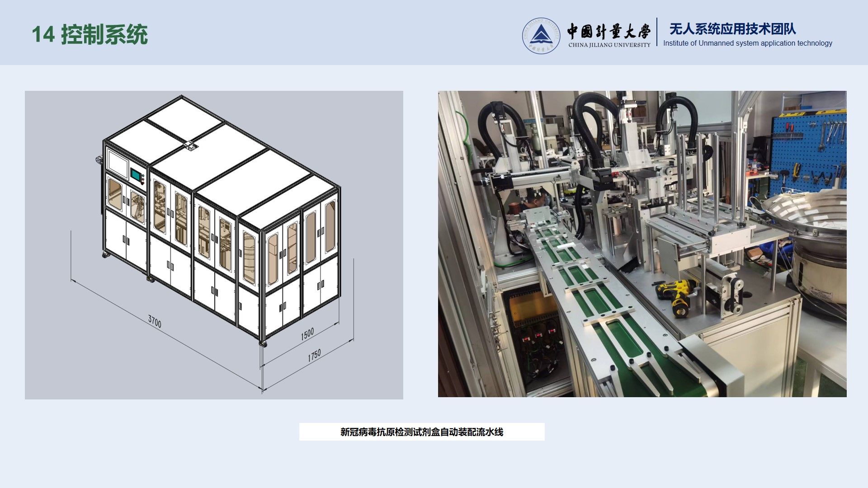Viewport: 868px width, 488px height.
Task: Click the 3700 dimension label
Action: point(155,322)
